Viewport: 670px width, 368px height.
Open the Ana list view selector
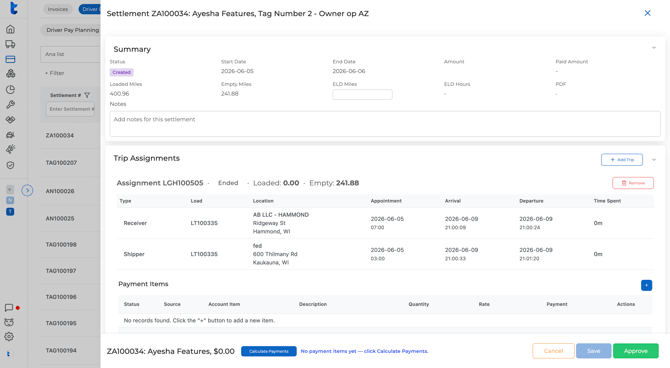(x=71, y=54)
